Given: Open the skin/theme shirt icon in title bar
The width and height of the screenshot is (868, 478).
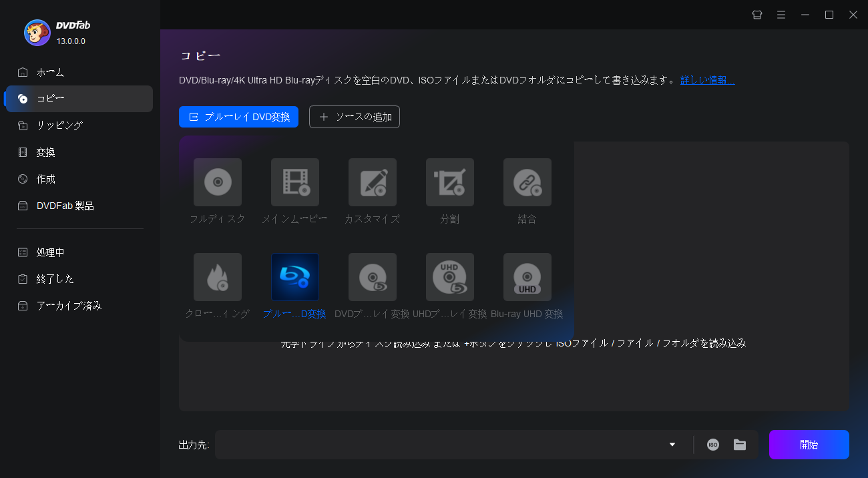Looking at the screenshot, I should point(757,15).
